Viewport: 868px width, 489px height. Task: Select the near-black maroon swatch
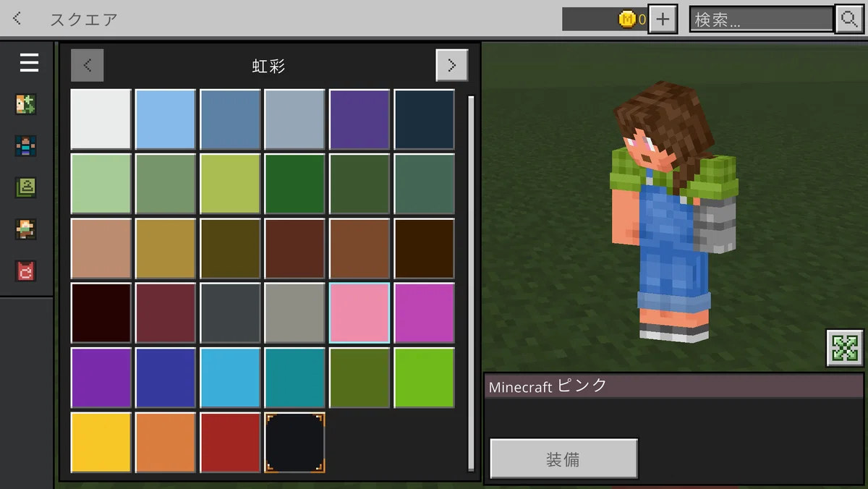point(101,313)
